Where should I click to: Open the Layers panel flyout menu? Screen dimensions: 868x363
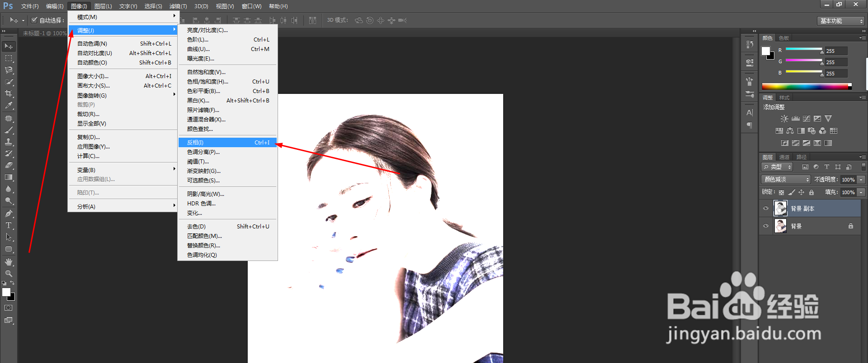click(x=862, y=157)
